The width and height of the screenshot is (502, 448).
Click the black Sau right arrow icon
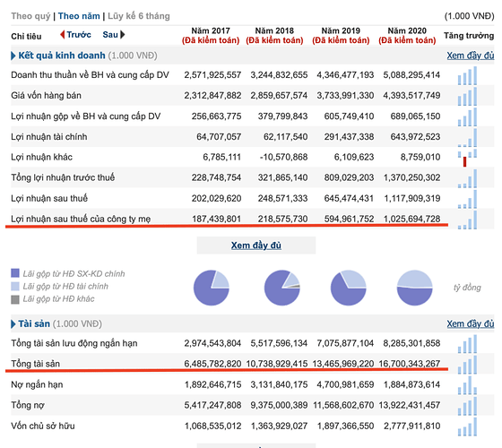tap(122, 35)
